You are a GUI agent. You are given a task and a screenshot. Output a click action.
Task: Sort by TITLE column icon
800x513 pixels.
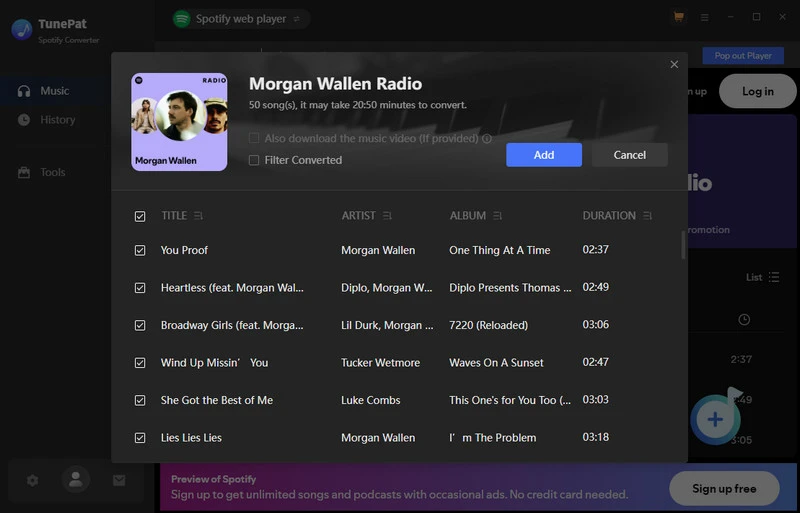click(198, 216)
